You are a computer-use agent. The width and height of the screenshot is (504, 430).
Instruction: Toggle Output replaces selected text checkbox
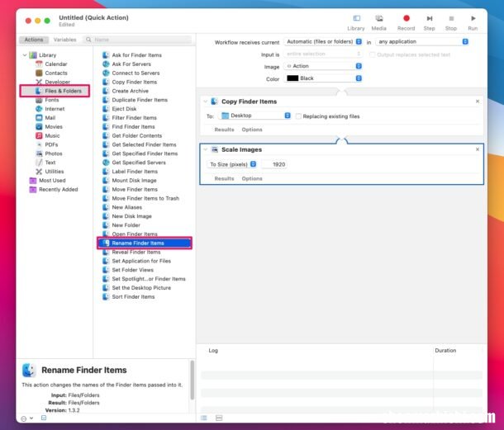[372, 54]
